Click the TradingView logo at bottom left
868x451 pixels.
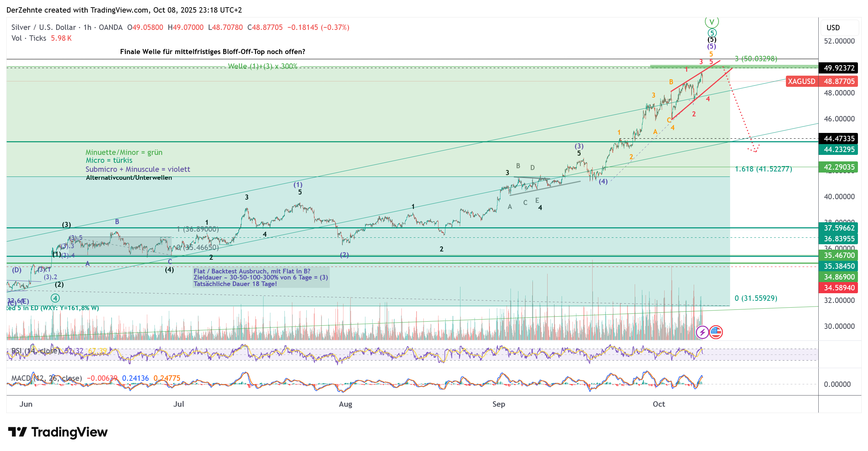pyautogui.click(x=58, y=432)
